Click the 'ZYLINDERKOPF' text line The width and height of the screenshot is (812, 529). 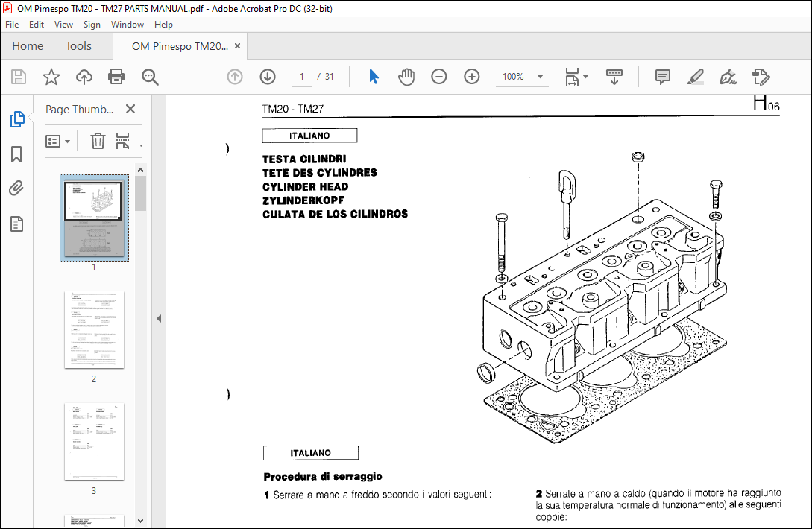[303, 200]
